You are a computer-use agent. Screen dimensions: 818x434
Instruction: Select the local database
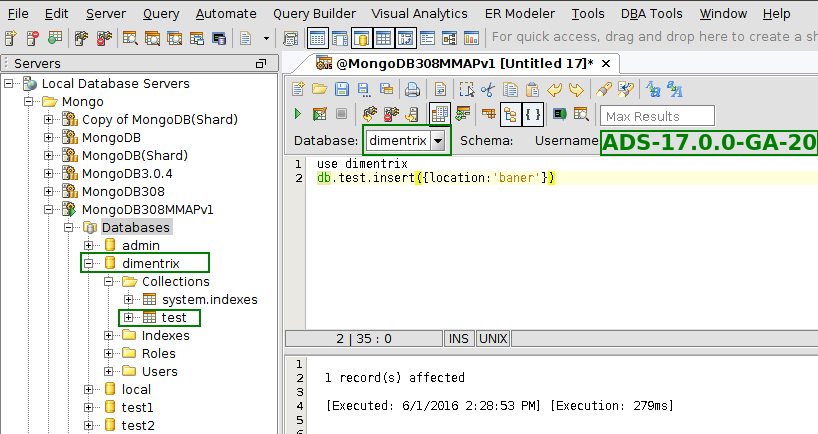point(136,389)
